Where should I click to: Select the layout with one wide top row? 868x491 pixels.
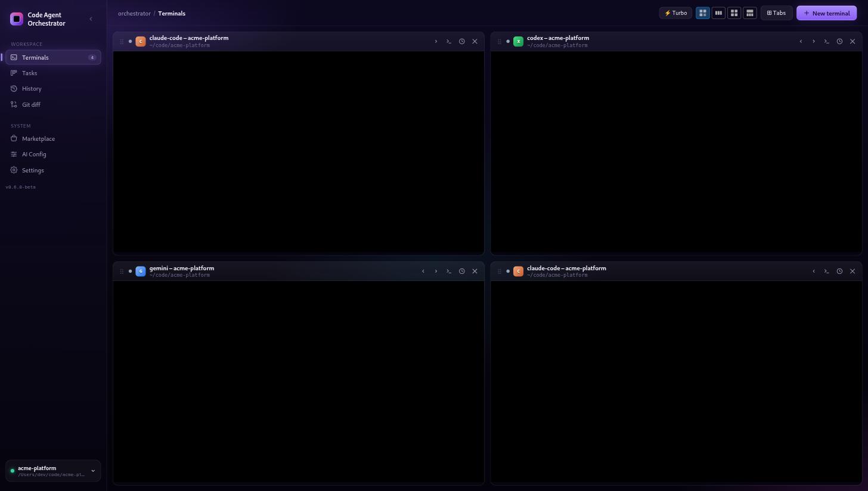(x=750, y=13)
